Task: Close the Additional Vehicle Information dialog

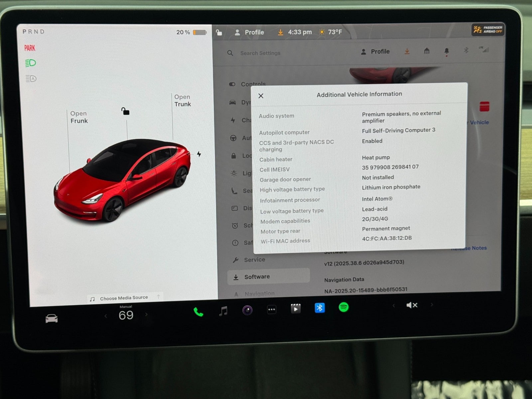Action: click(261, 96)
